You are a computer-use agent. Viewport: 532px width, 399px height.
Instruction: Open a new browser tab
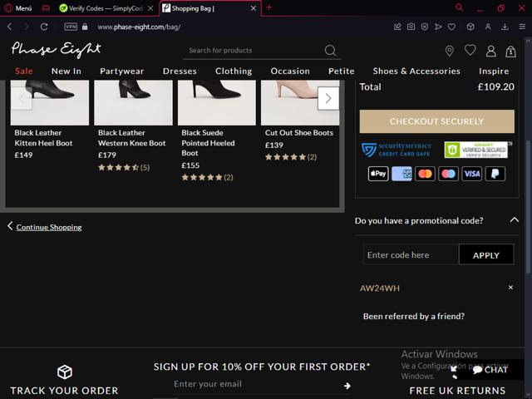[269, 7]
